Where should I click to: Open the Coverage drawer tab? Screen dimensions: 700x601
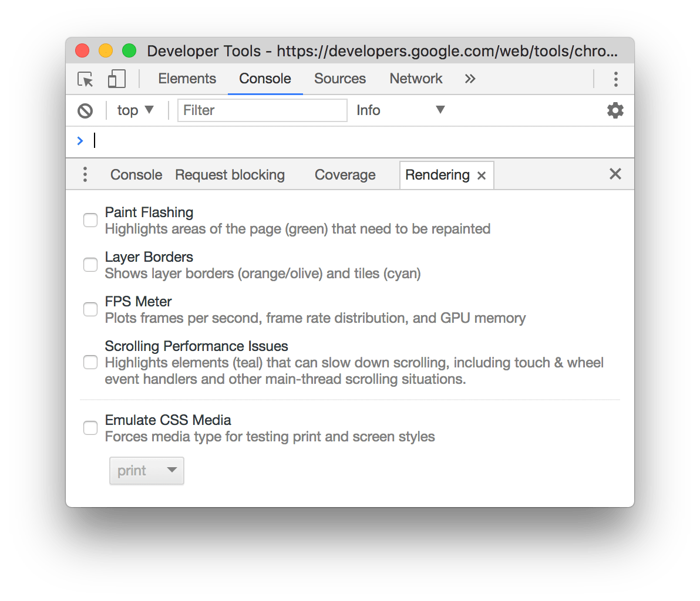(x=345, y=174)
